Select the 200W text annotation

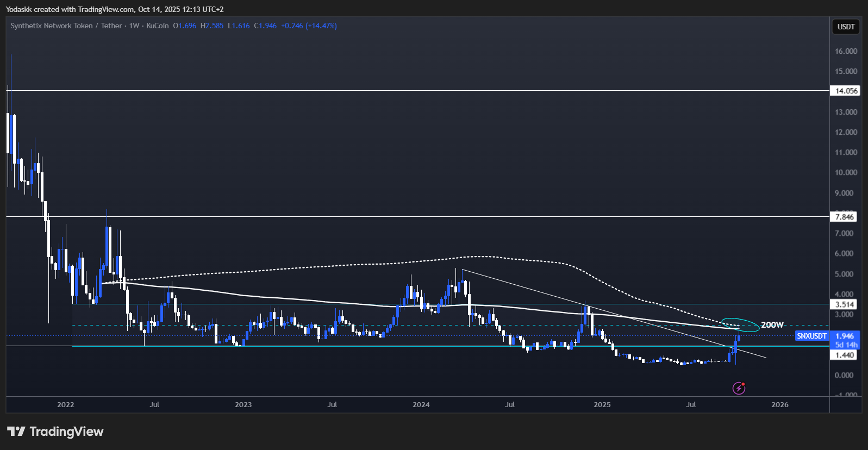coord(772,325)
